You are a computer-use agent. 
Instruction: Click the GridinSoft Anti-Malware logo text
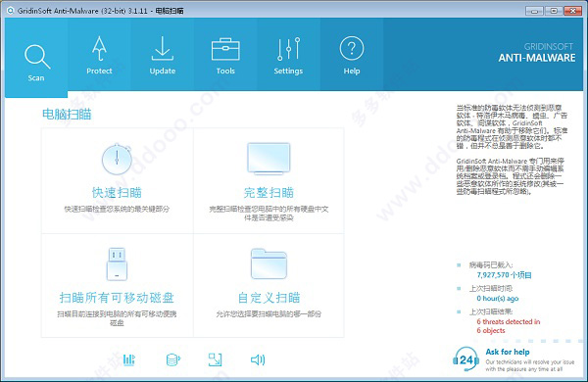coord(537,53)
